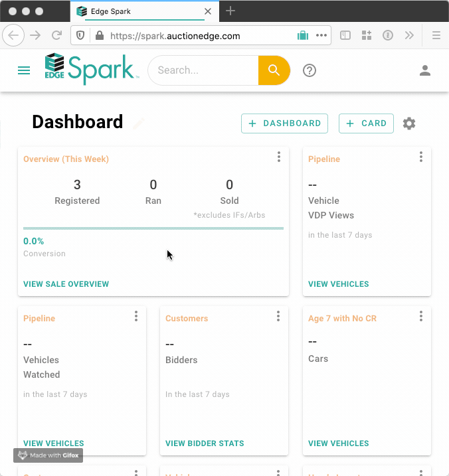Open page actions three-dot menu in address bar
This screenshot has height=476, width=449.
click(321, 36)
